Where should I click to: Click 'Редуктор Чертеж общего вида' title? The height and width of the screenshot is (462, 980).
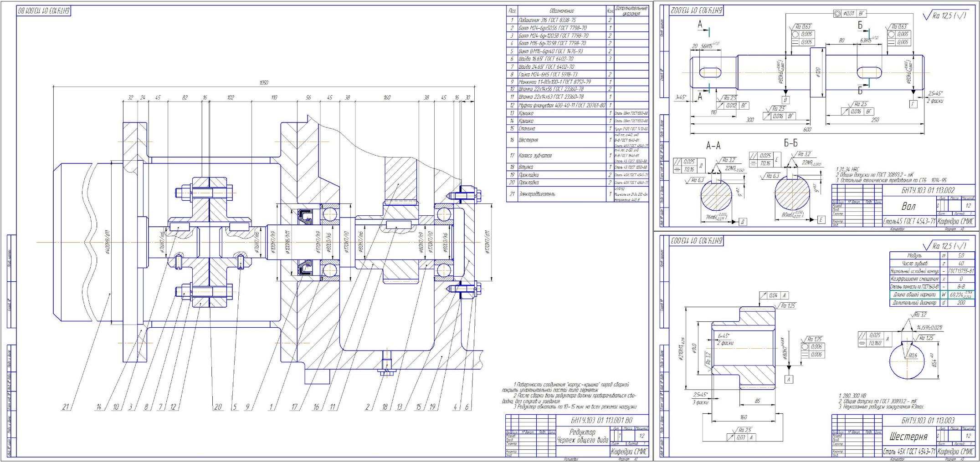582,436
